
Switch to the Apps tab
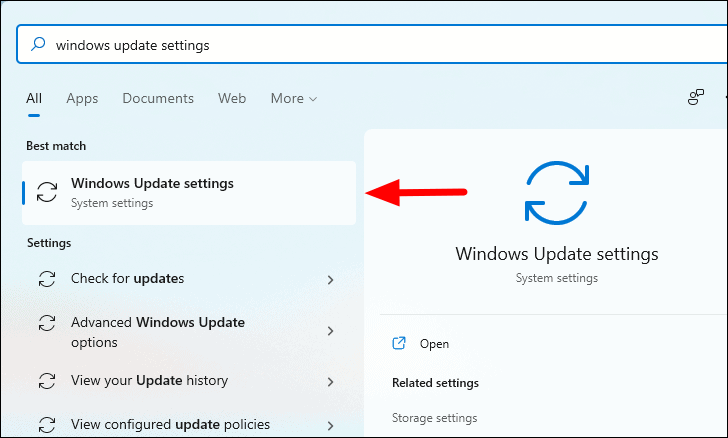(x=82, y=98)
